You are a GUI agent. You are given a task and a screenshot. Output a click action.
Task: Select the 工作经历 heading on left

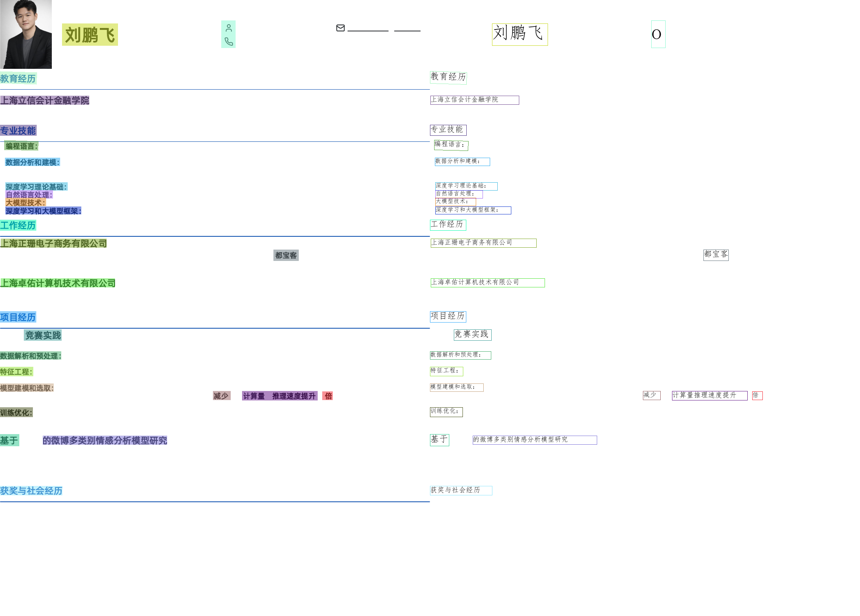[x=18, y=225]
